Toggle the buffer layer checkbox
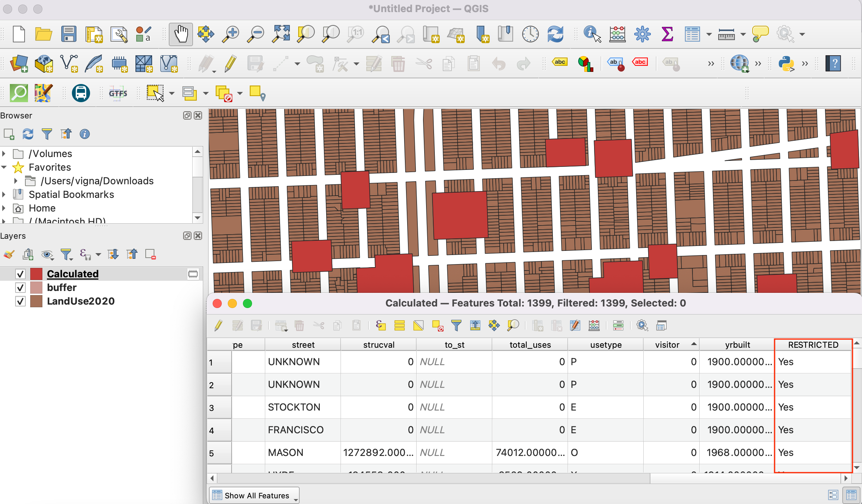862x504 pixels. pyautogui.click(x=20, y=288)
